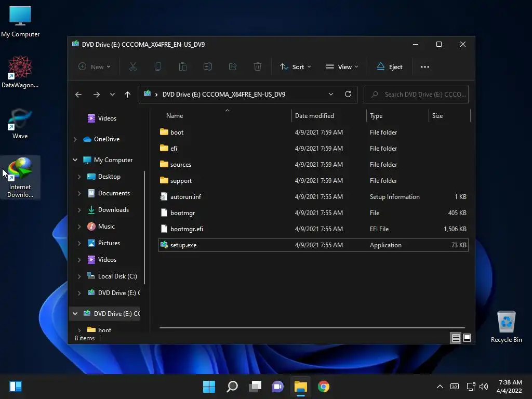This screenshot has width=532, height=399.
Task: Open the Windows Start menu
Action: pyautogui.click(x=209, y=387)
